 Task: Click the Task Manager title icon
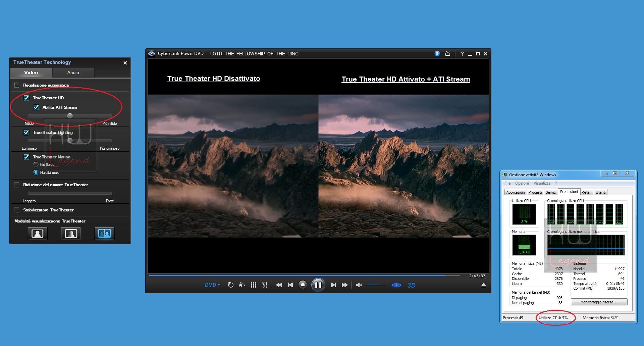point(505,175)
